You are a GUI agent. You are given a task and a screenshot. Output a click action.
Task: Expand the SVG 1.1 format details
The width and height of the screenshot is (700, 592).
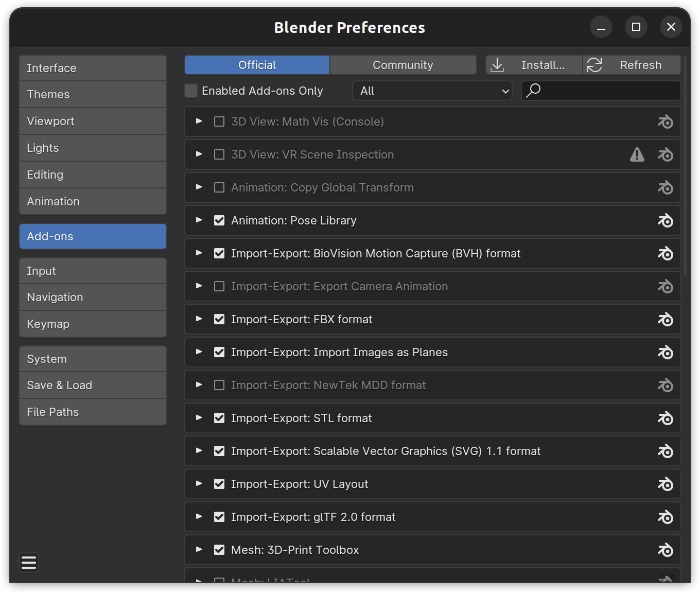tap(199, 451)
